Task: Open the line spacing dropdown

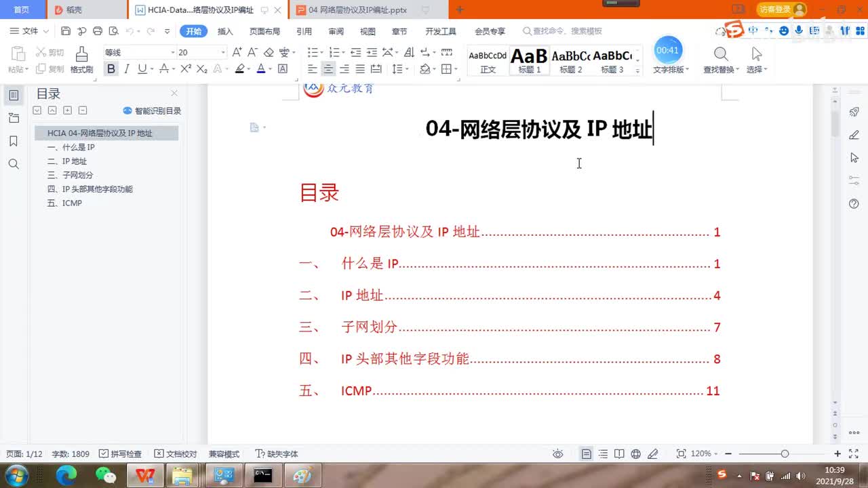Action: (406, 69)
